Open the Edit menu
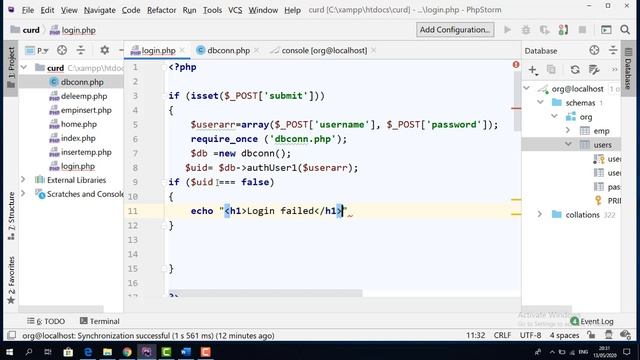The height and width of the screenshot is (360, 640). pyautogui.click(x=47, y=10)
